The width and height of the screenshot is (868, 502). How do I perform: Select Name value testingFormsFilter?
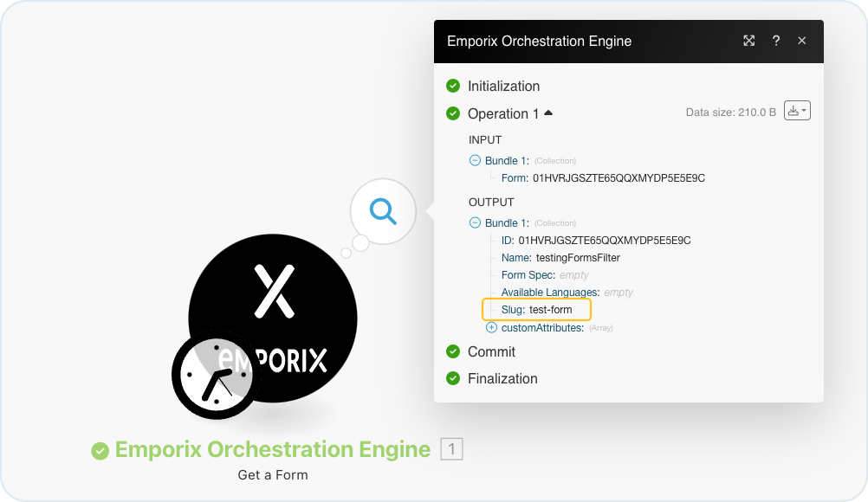tap(578, 258)
